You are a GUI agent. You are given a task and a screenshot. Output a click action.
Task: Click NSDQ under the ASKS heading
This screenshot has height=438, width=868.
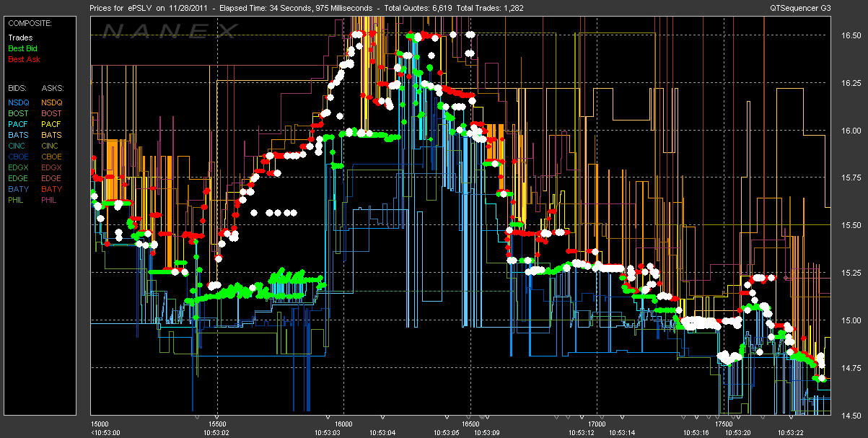(52, 102)
